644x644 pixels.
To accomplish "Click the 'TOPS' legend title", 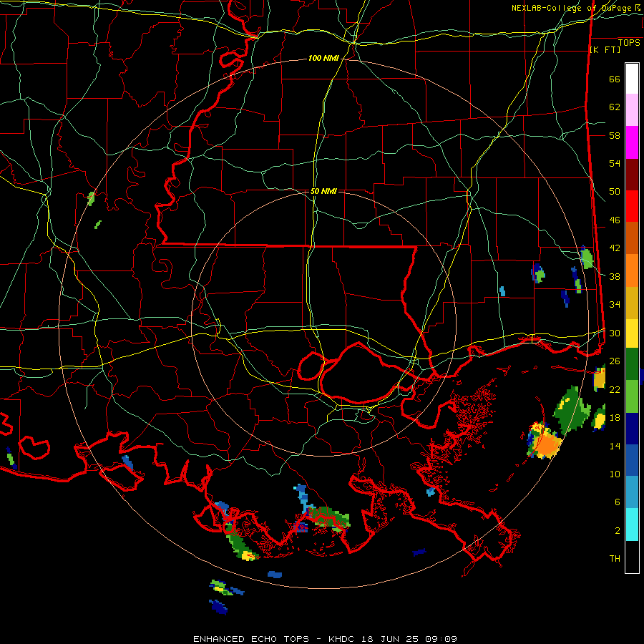I will (629, 42).
